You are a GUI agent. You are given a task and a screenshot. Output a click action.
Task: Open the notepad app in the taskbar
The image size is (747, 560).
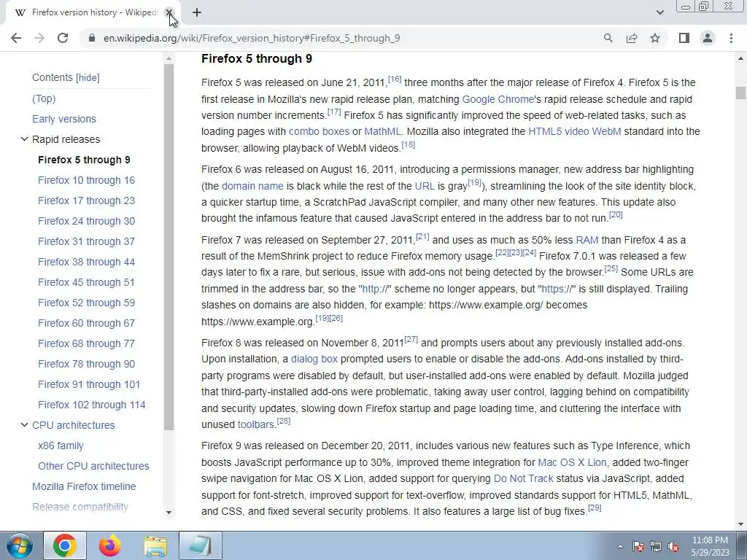201,545
